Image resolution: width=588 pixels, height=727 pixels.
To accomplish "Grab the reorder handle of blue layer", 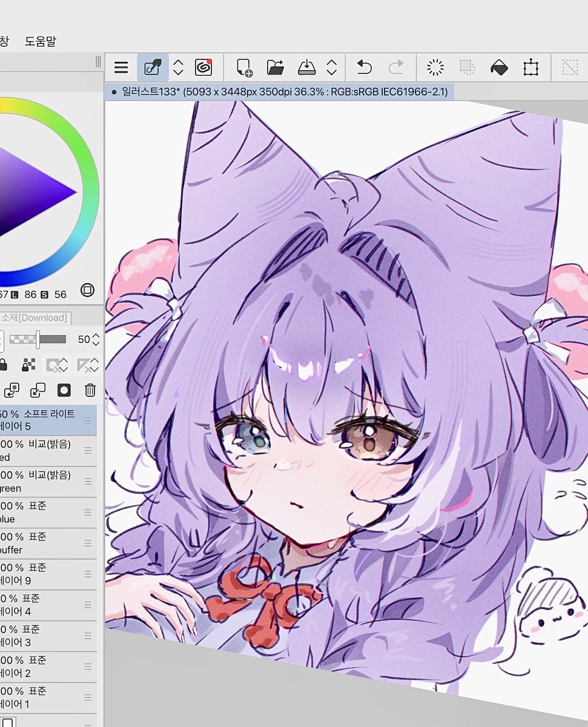I will click(88, 513).
